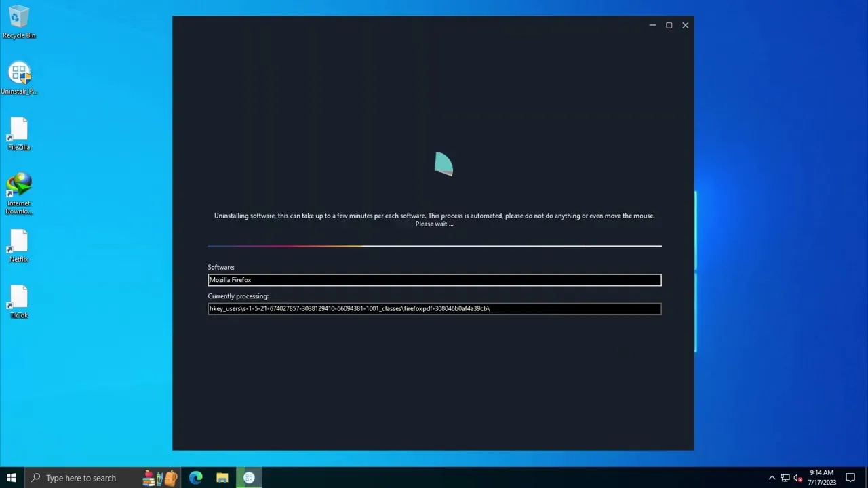The width and height of the screenshot is (868, 488).
Task: Open the notification center icon
Action: coord(850,478)
